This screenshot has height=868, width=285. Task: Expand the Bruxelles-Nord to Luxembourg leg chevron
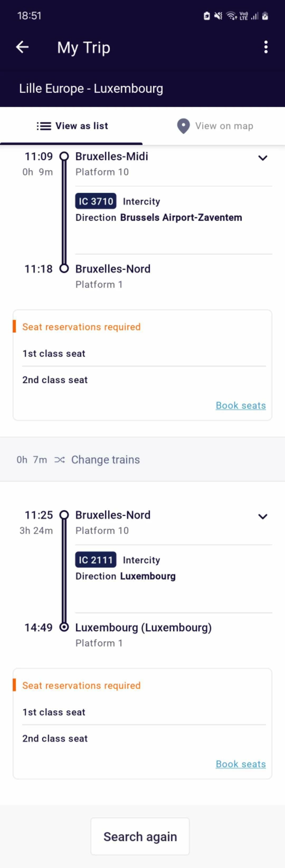pos(262,516)
